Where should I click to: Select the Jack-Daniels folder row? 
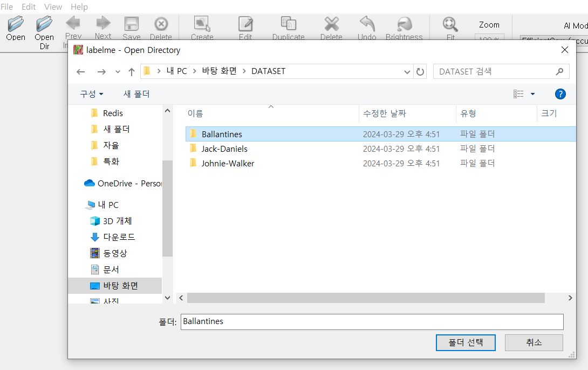click(381, 149)
